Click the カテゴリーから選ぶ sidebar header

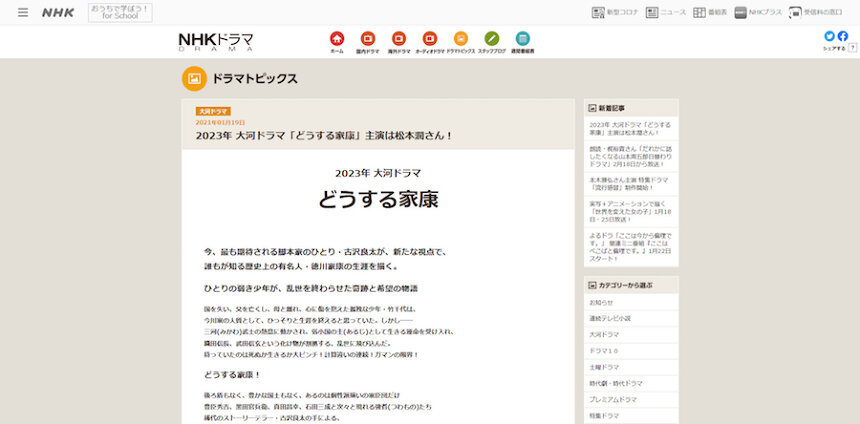tap(631, 285)
